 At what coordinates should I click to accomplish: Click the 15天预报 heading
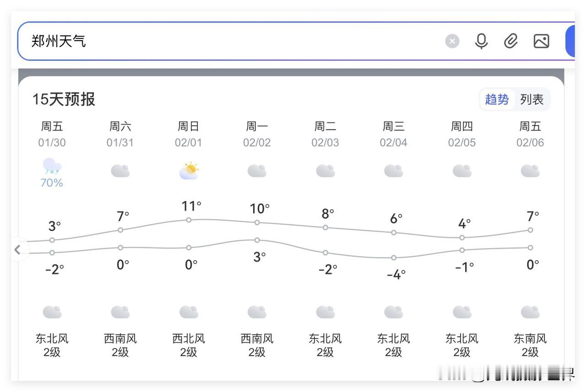tap(64, 99)
